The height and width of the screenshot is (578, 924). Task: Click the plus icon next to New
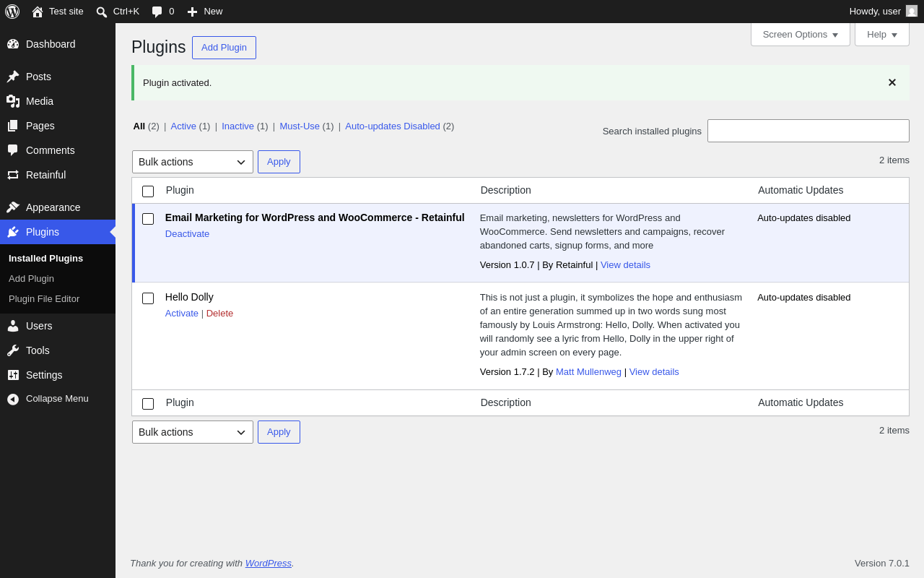pos(192,12)
